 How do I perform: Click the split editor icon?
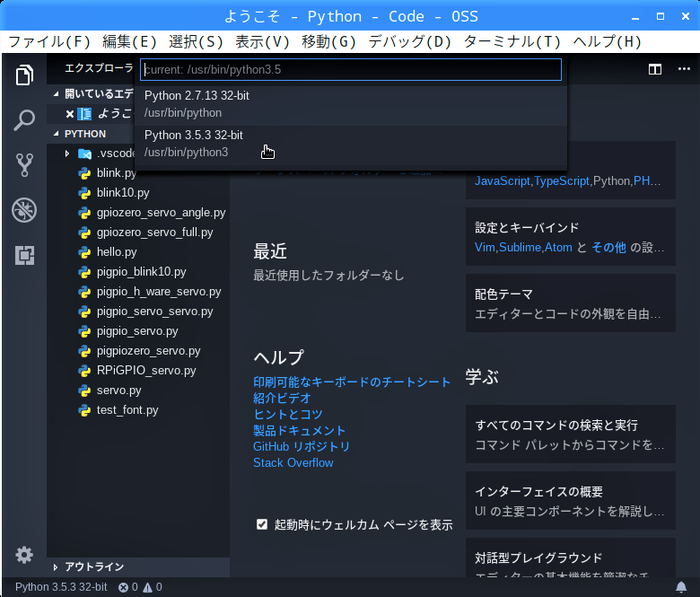click(655, 69)
